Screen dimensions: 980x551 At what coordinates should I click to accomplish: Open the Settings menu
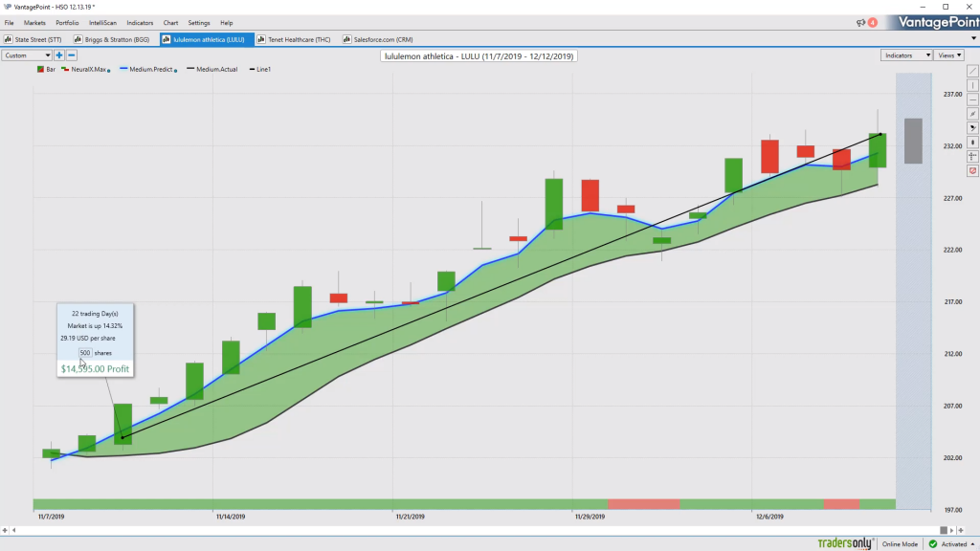click(199, 23)
